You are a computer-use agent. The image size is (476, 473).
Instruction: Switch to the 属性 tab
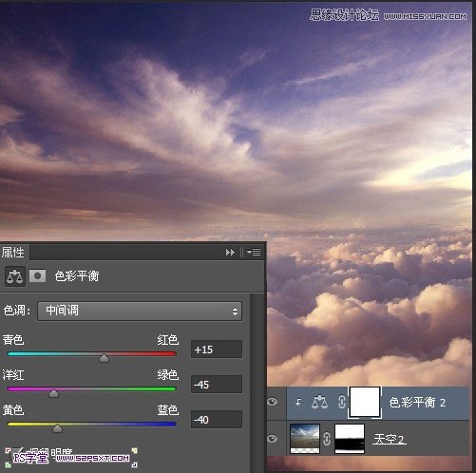coord(13,253)
